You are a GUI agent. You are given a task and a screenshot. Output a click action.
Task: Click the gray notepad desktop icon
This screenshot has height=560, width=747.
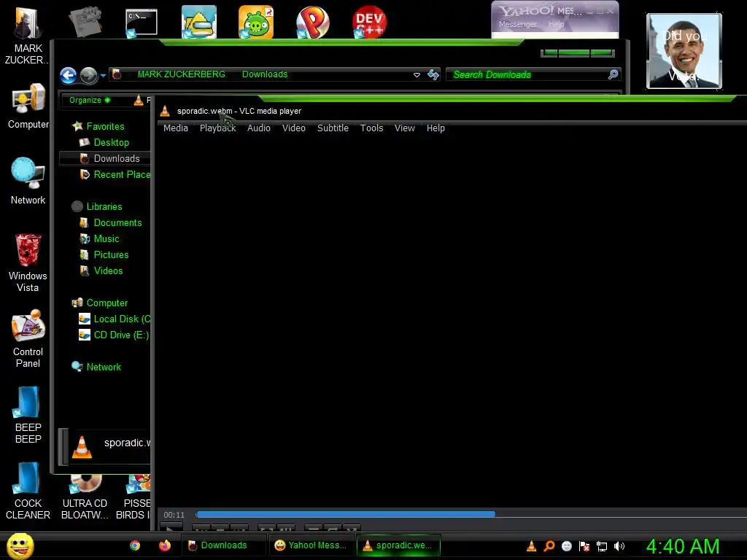coord(85,22)
